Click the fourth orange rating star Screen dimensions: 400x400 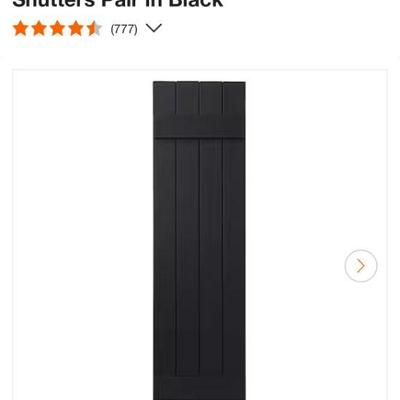76,29
